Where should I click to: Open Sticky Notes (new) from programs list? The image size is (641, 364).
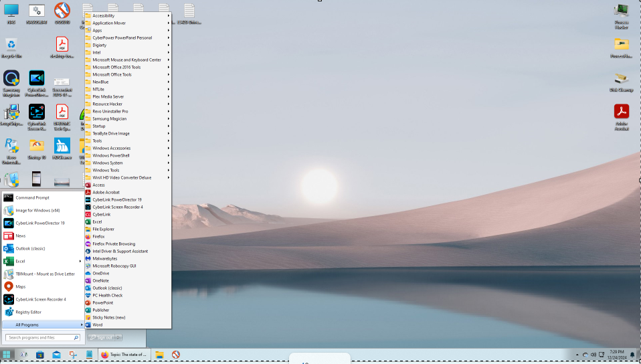tap(128, 317)
